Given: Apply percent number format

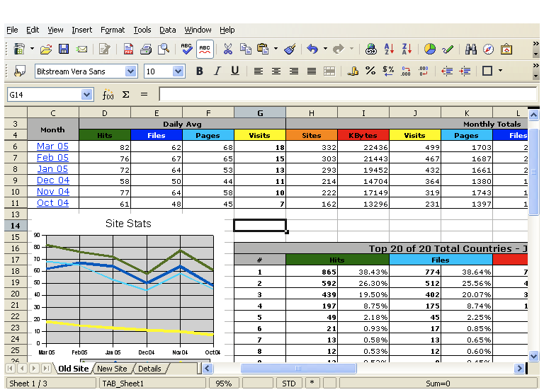Looking at the screenshot, I should 370,71.
